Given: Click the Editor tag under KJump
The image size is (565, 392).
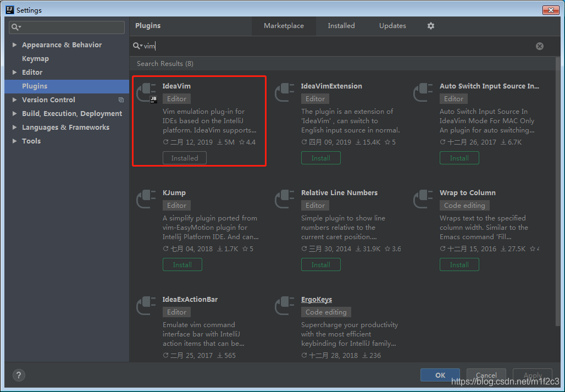Looking at the screenshot, I should 176,206.
